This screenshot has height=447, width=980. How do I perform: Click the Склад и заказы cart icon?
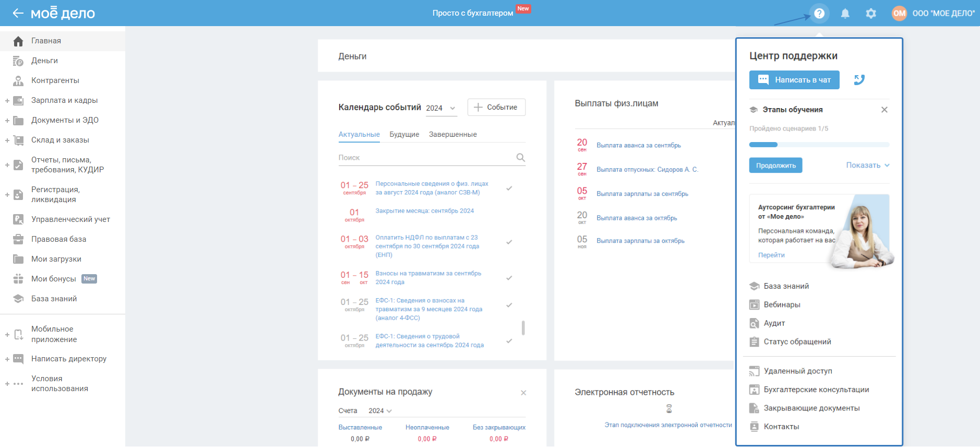(18, 140)
